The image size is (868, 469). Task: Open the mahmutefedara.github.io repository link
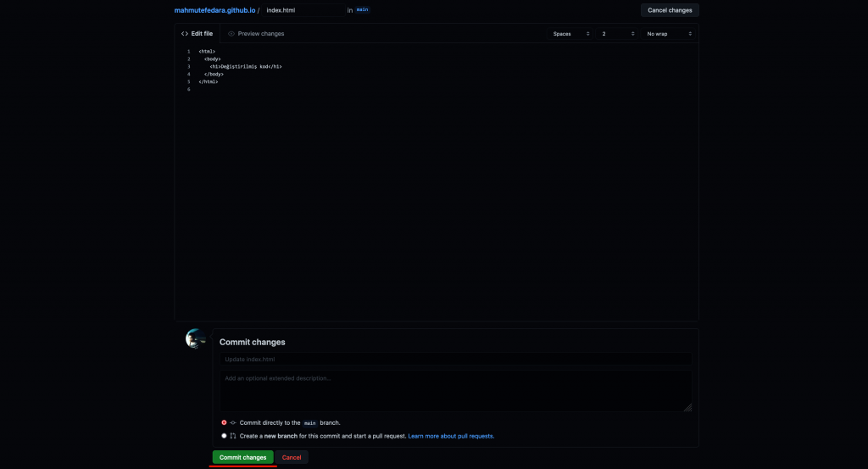pos(214,10)
